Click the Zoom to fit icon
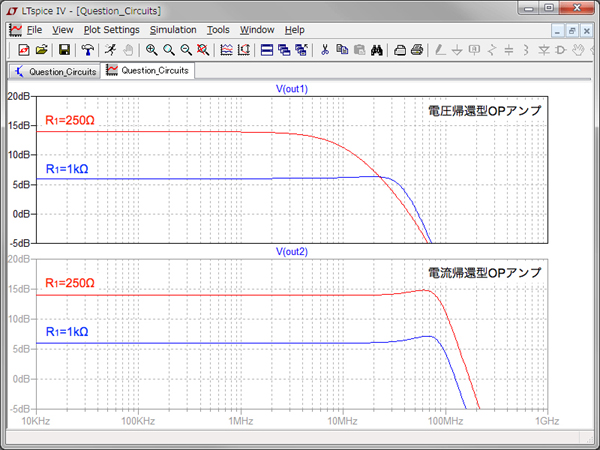Viewport: 600px width, 450px height. click(203, 49)
